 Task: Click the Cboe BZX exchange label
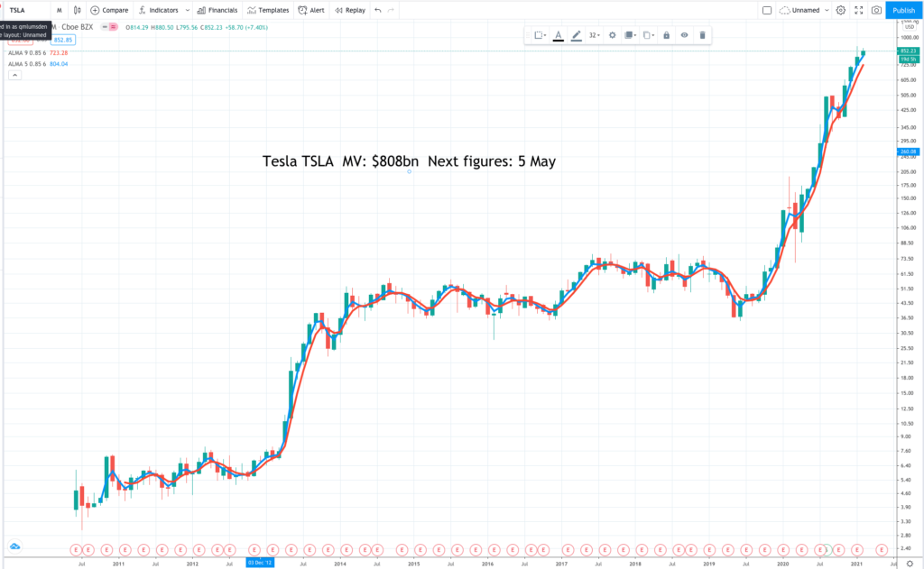click(x=78, y=27)
